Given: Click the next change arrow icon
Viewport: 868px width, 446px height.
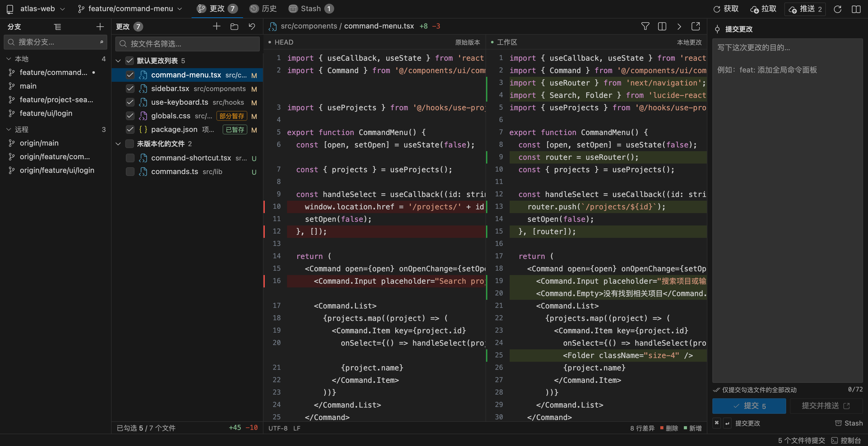Looking at the screenshot, I should [679, 26].
